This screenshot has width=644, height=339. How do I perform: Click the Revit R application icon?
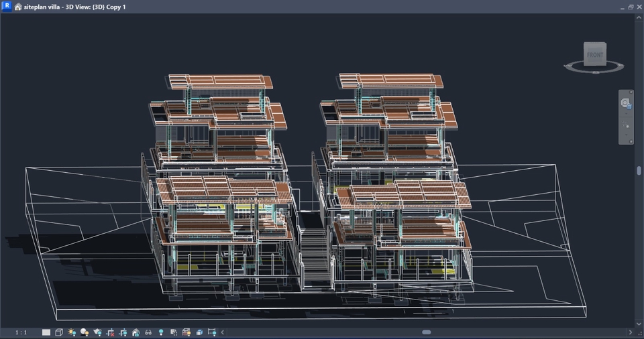pos(7,6)
